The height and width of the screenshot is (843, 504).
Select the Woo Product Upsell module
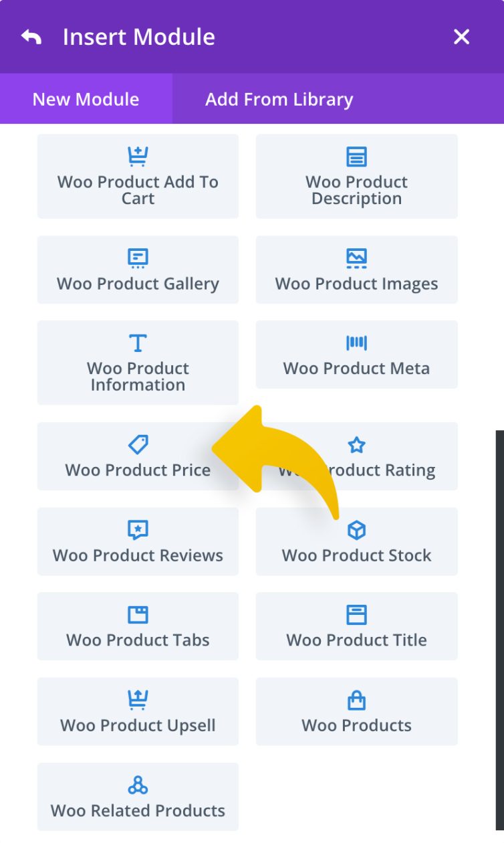(138, 711)
